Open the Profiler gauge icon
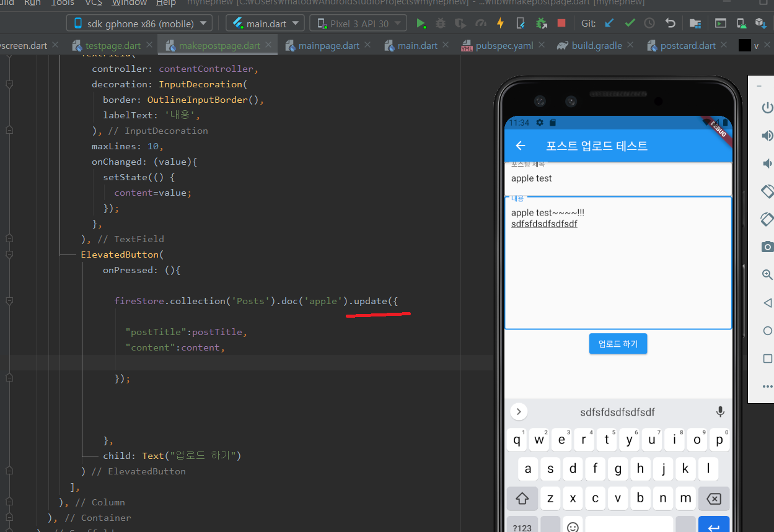Screen dimensions: 774x532 click(x=481, y=24)
